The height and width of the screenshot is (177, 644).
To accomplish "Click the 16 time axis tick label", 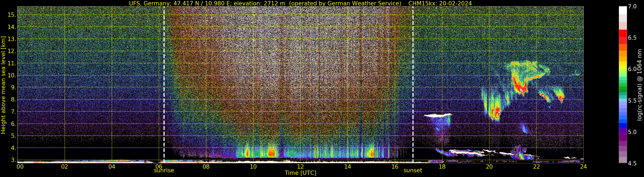I will pos(395,167).
